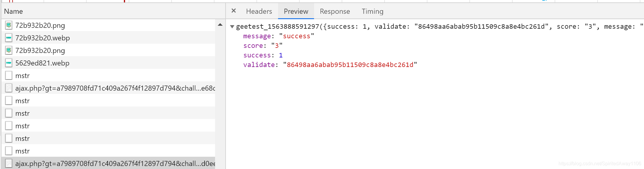Collapse the geetest_1563888591297 response object
This screenshot has height=169, width=644.
pos(232,27)
